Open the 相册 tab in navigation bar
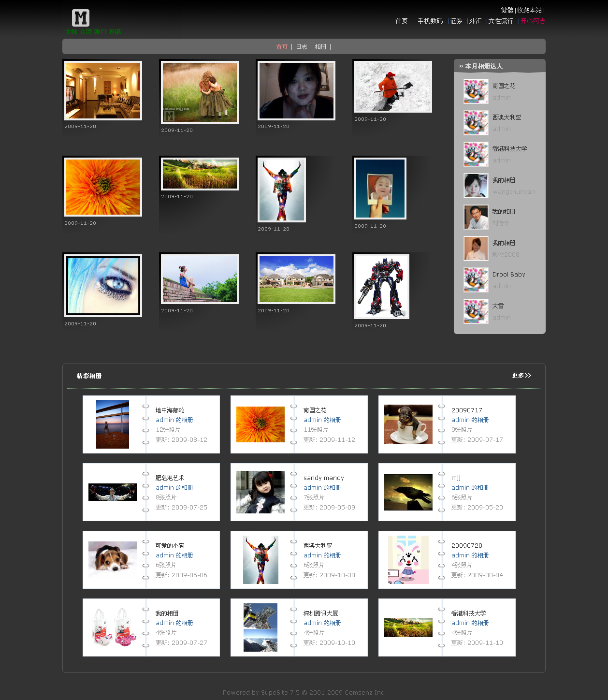Image resolution: width=608 pixels, height=700 pixels. 320,47
